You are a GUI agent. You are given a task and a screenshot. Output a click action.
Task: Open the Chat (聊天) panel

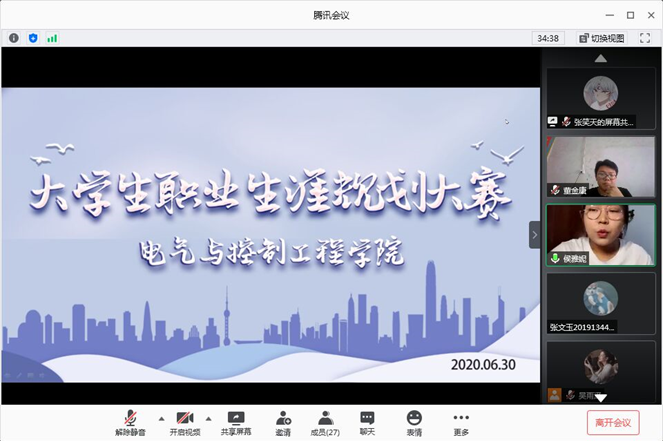coord(367,417)
